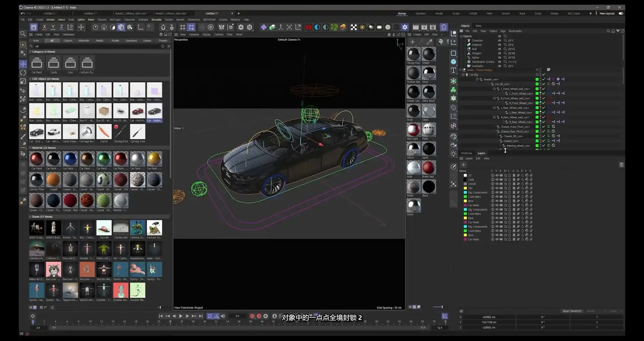Collapse the Scene (31 items) section

click(30, 217)
